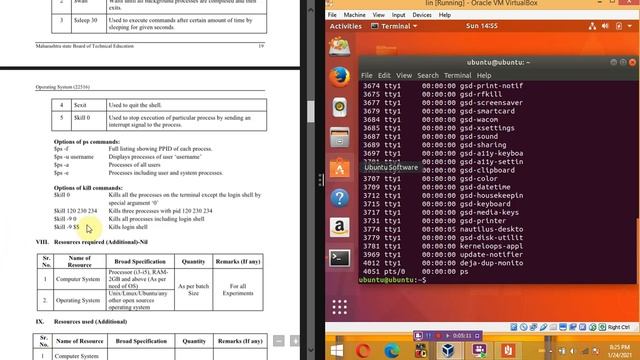Stop the screen recording

pos(477,336)
